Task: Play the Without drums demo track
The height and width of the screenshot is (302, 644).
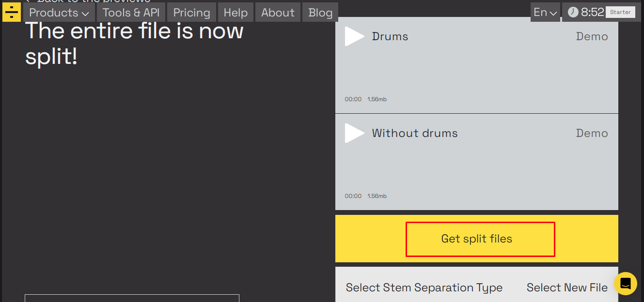Action: pyautogui.click(x=355, y=133)
